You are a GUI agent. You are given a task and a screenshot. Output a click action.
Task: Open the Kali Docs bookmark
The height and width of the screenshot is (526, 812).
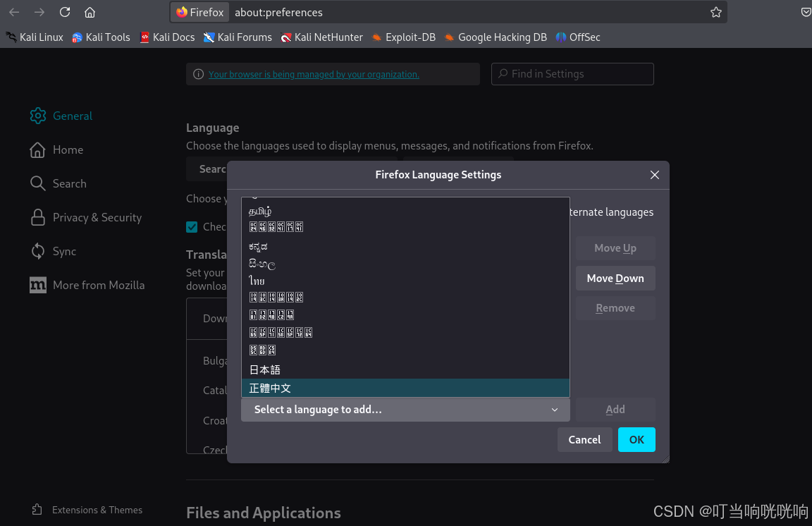[x=167, y=37]
